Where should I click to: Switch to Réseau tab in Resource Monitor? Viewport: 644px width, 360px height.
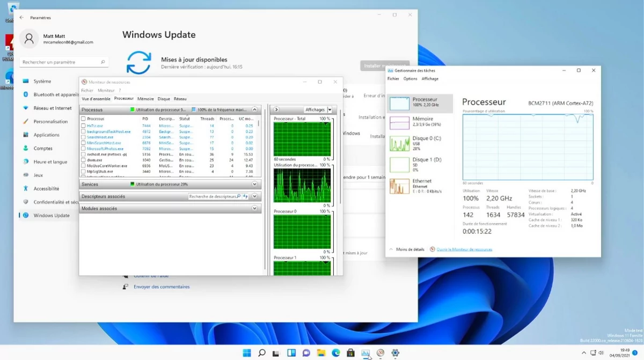click(x=180, y=99)
